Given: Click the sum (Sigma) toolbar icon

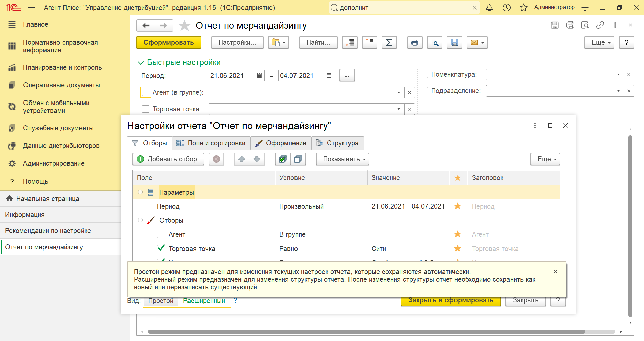Looking at the screenshot, I should point(389,42).
